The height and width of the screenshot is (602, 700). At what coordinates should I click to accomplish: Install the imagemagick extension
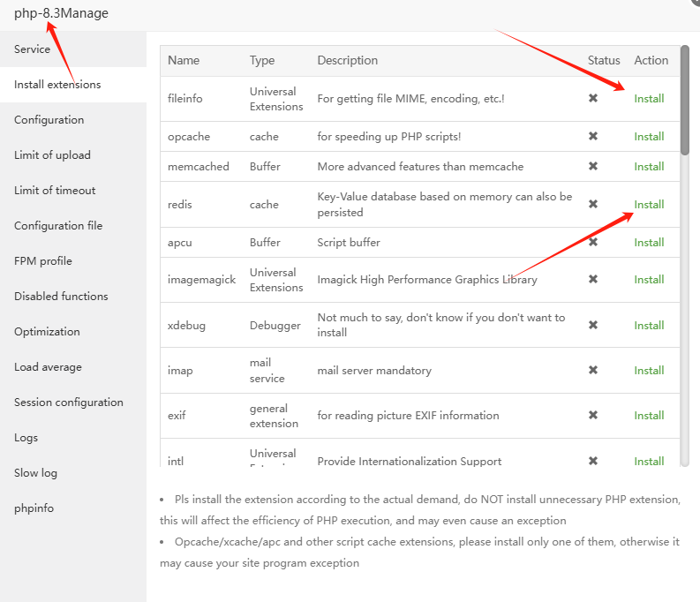point(649,280)
